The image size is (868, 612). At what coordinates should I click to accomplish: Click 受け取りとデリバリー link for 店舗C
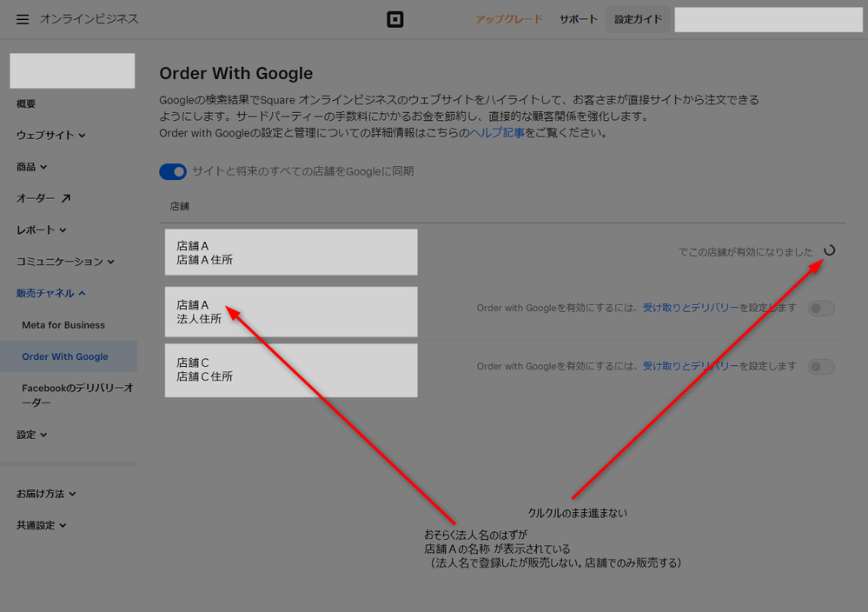690,367
